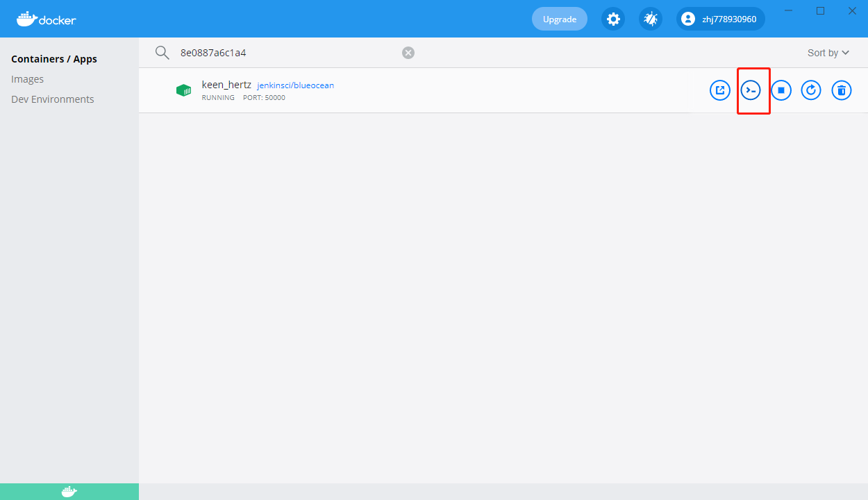The height and width of the screenshot is (500, 868).
Task: Click into the search field containing 8e0887a6c1a4
Action: (x=285, y=53)
